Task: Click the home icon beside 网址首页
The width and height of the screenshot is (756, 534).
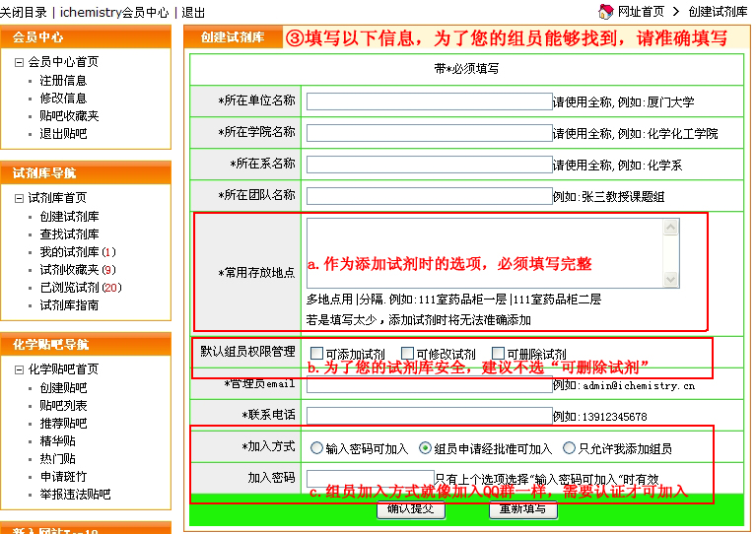Action: [605, 12]
